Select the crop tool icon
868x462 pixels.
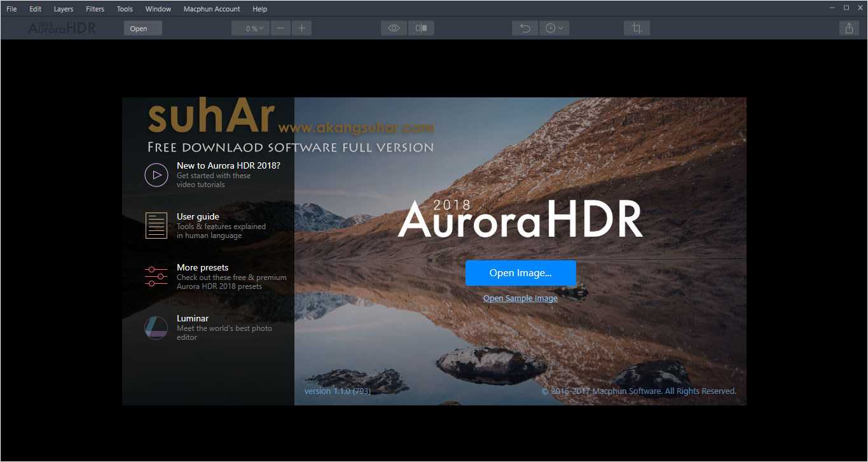(637, 29)
